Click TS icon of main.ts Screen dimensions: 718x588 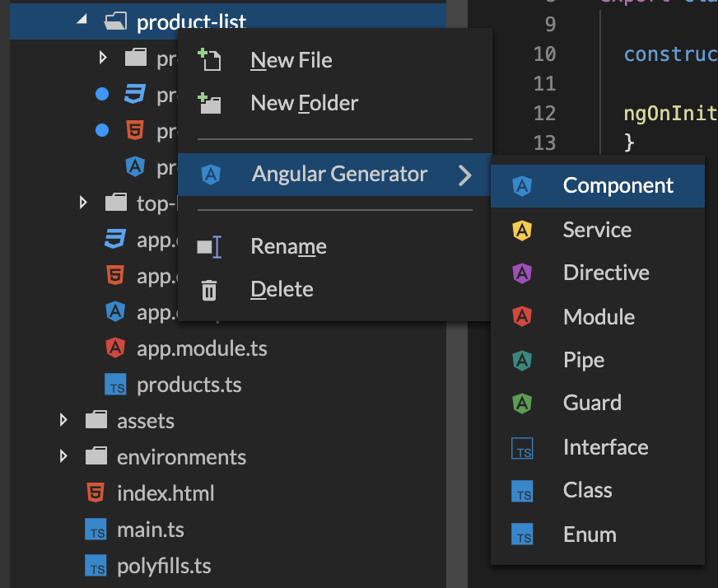(96, 530)
